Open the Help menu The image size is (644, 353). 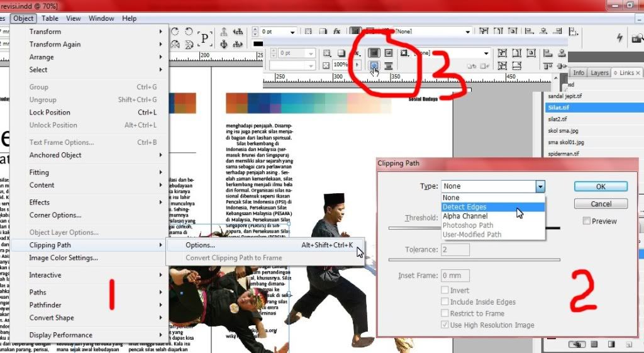tap(129, 18)
